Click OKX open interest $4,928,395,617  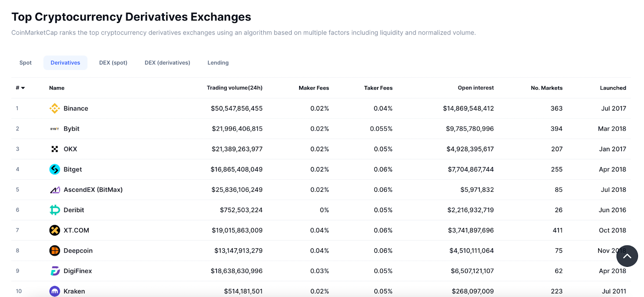click(x=470, y=149)
